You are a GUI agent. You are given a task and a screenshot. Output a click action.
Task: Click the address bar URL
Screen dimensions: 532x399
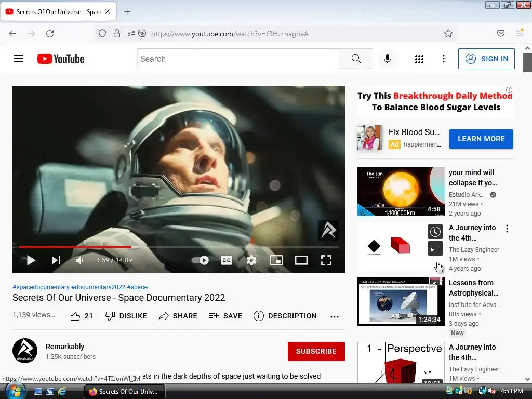click(230, 34)
